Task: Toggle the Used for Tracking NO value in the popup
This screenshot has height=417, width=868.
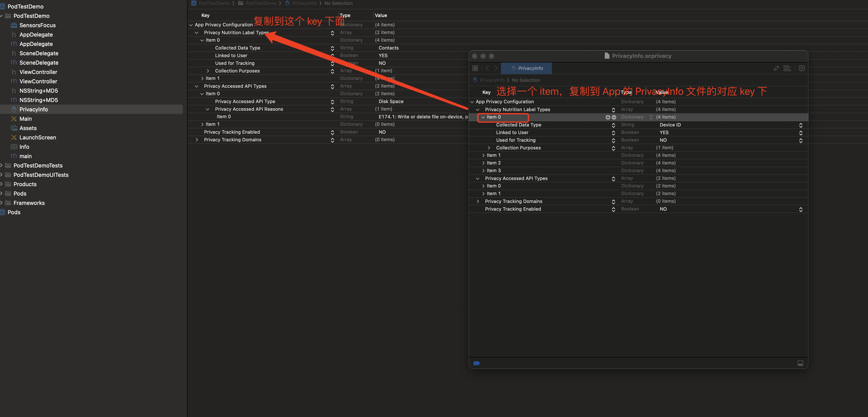Action: (x=801, y=140)
